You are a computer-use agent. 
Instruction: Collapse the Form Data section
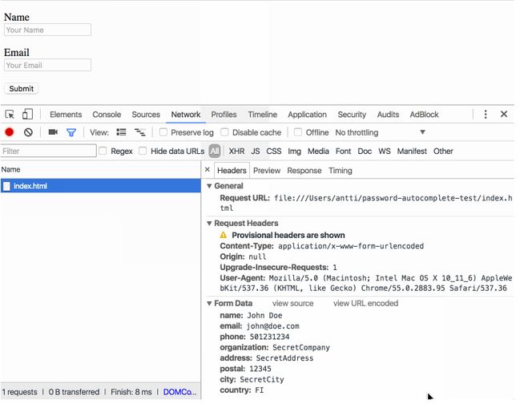tap(209, 304)
